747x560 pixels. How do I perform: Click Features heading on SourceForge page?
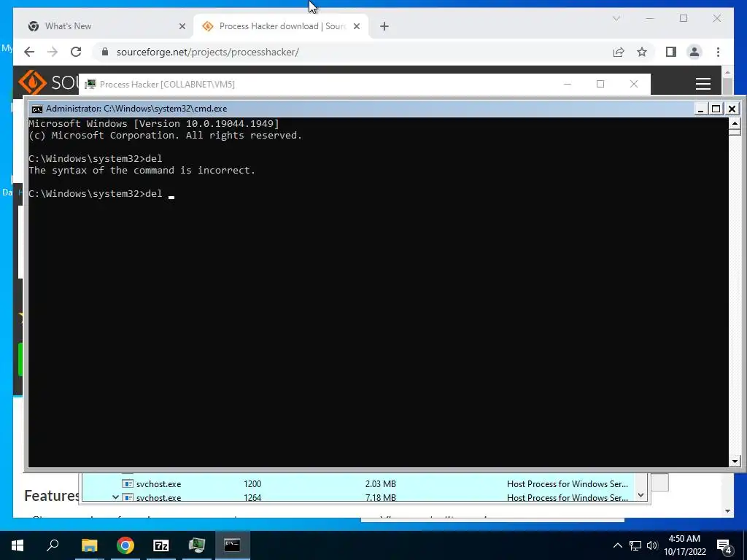52,496
